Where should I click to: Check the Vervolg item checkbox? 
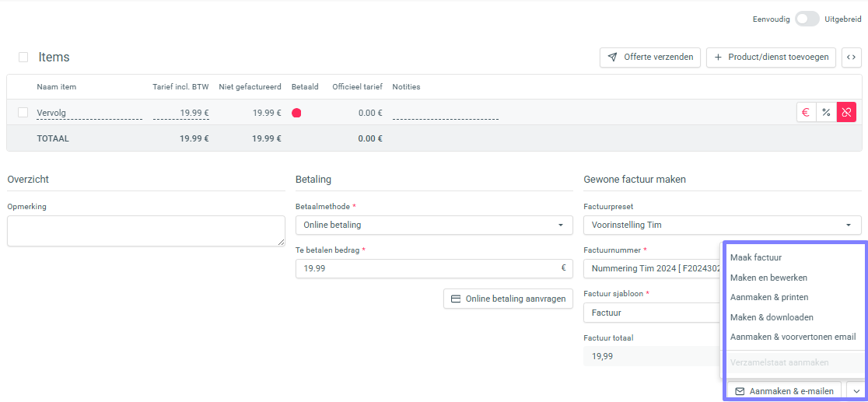(x=23, y=113)
